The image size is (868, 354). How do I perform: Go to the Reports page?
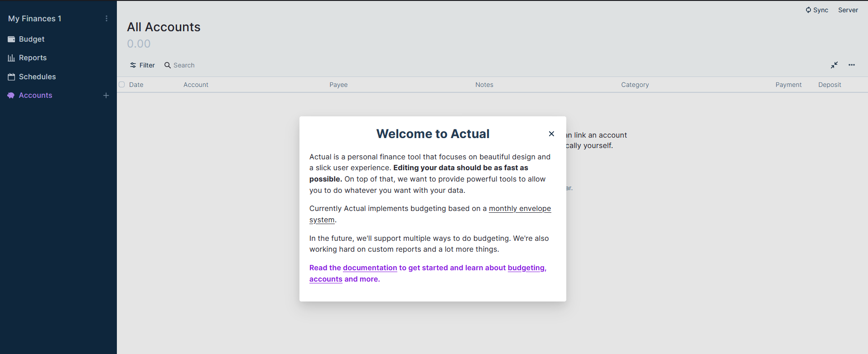(x=33, y=58)
